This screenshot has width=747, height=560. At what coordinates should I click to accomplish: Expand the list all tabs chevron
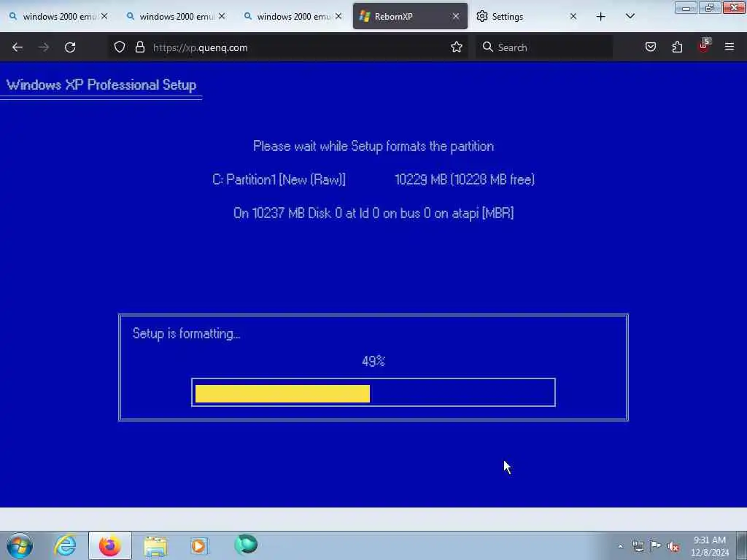(x=630, y=17)
